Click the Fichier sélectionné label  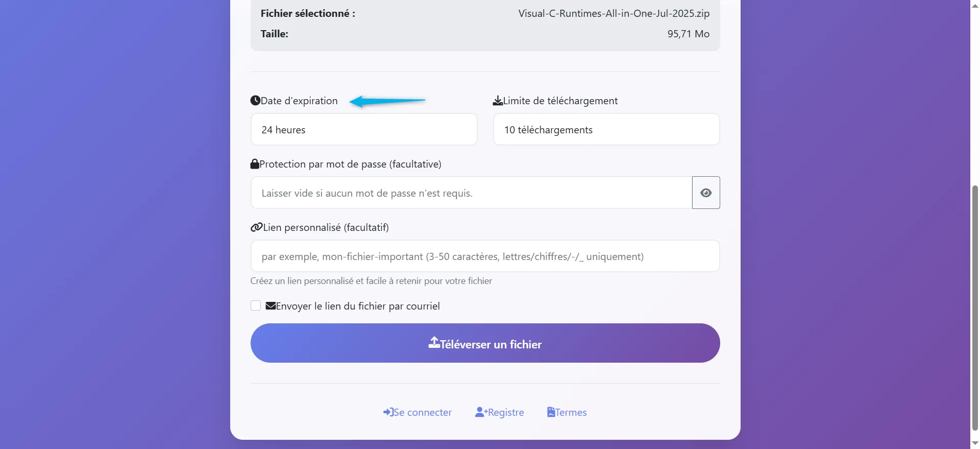(308, 13)
